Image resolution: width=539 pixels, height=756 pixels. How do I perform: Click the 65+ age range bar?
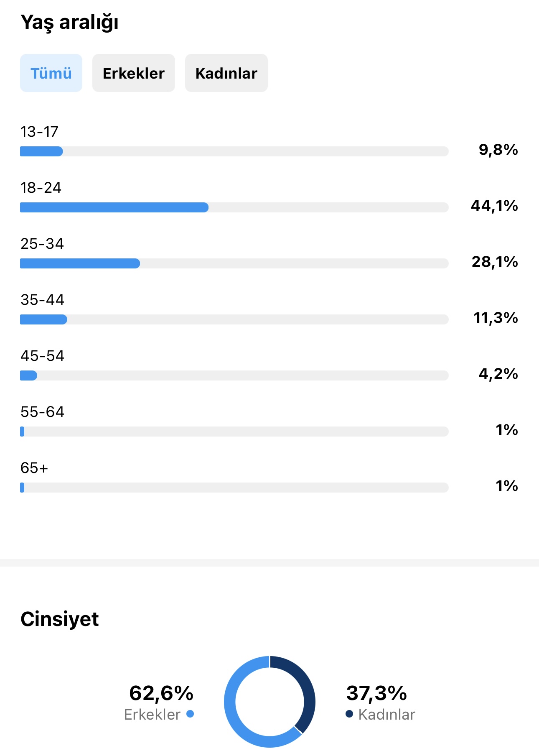coord(234,488)
